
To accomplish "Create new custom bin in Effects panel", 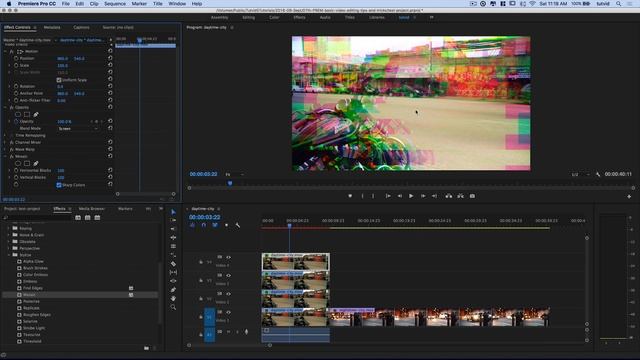I will pyautogui.click(x=147, y=348).
